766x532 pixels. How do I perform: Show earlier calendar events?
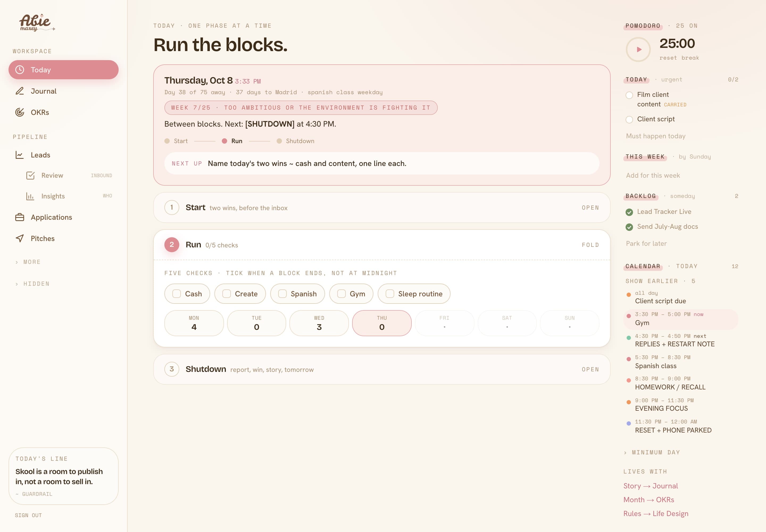pos(660,281)
